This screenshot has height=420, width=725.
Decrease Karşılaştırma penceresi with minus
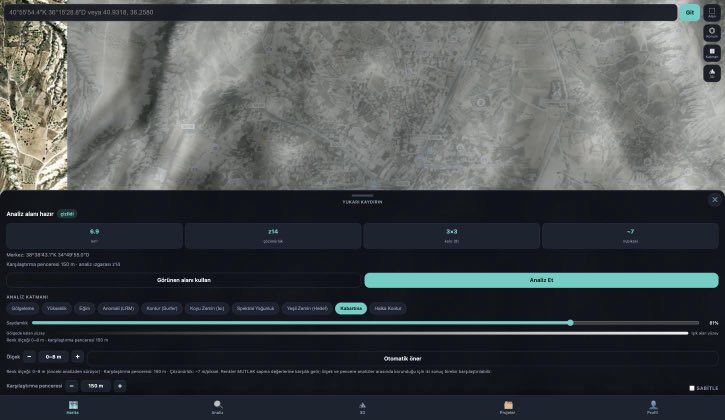click(72, 386)
